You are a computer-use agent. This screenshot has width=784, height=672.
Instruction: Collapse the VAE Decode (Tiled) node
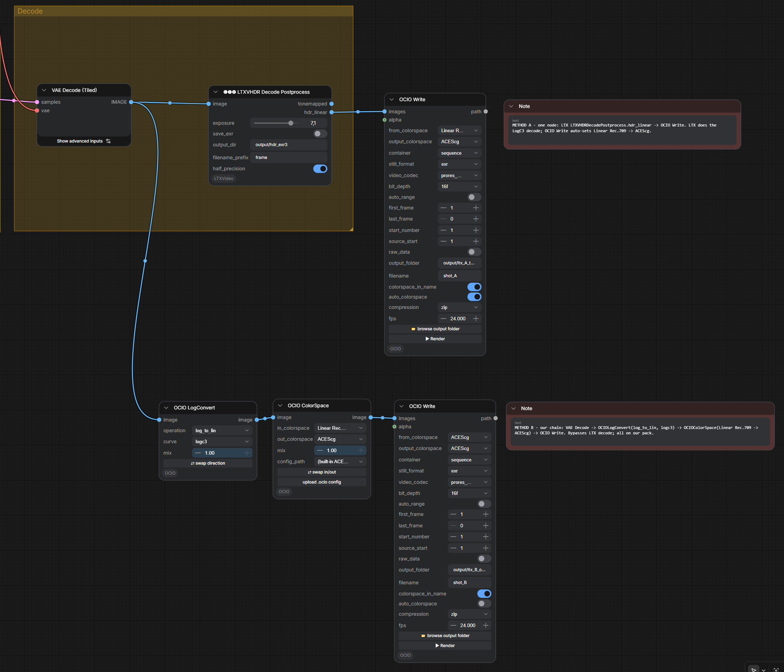44,90
